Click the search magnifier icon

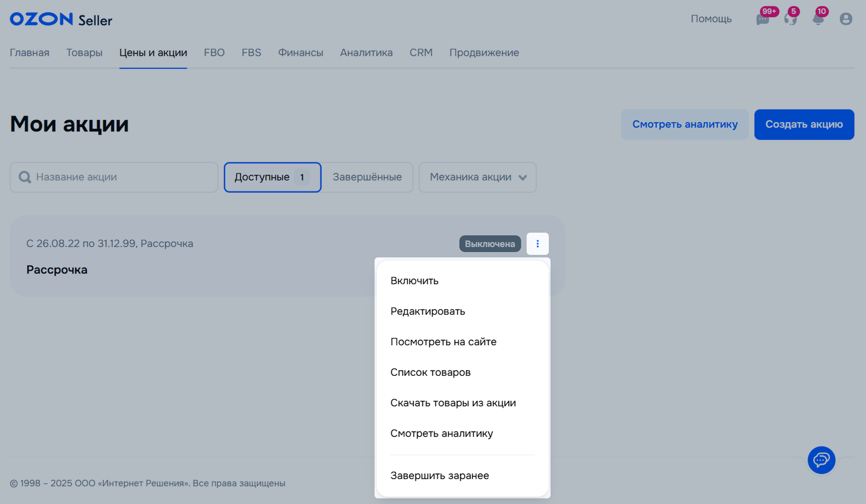25,177
